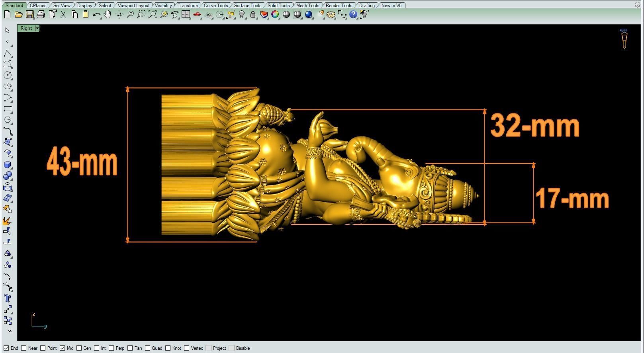The height and width of the screenshot is (353, 644).
Task: Paste from clipboard with the clipboard icon
Action: (85, 15)
